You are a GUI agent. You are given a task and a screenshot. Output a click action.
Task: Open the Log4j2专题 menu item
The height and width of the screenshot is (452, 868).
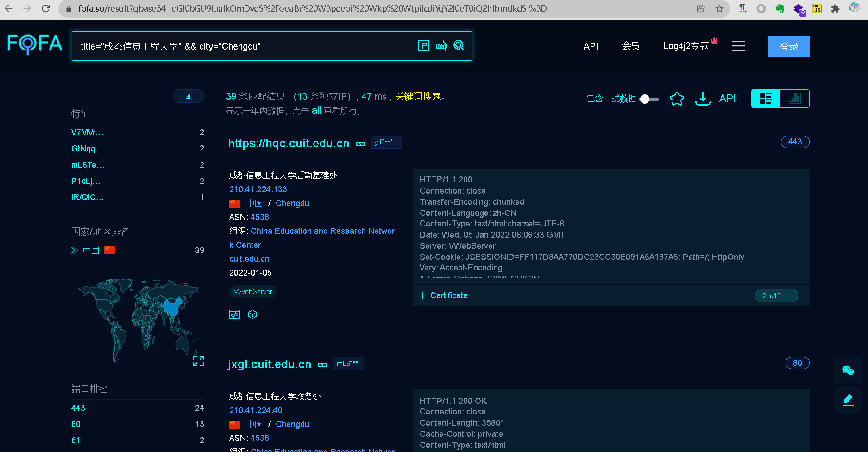[x=686, y=46]
